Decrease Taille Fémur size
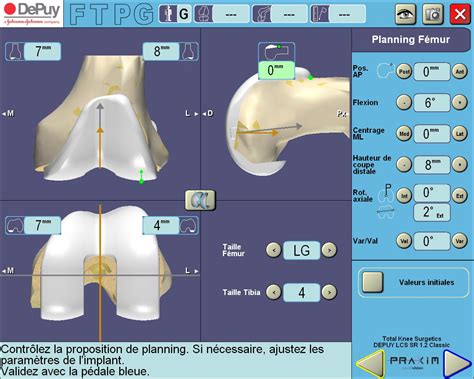The image size is (474, 379). coord(274,250)
